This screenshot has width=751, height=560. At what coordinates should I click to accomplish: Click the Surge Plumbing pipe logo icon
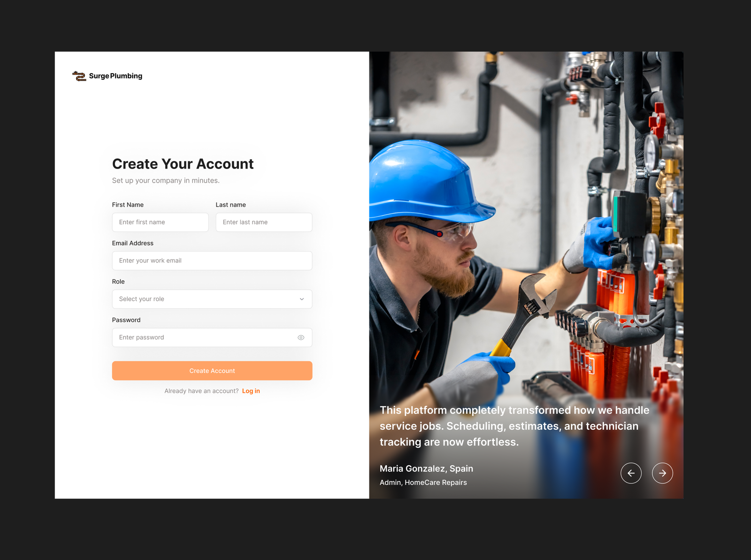coord(79,76)
